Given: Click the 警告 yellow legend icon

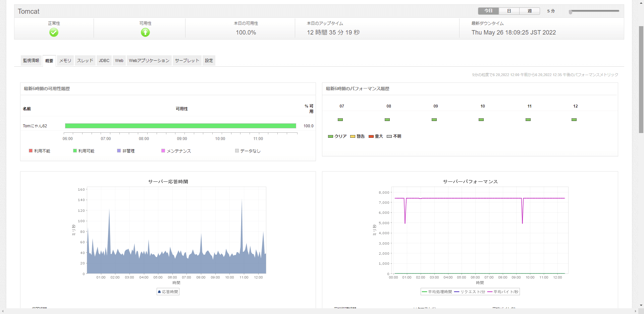Looking at the screenshot, I should pyautogui.click(x=353, y=136).
